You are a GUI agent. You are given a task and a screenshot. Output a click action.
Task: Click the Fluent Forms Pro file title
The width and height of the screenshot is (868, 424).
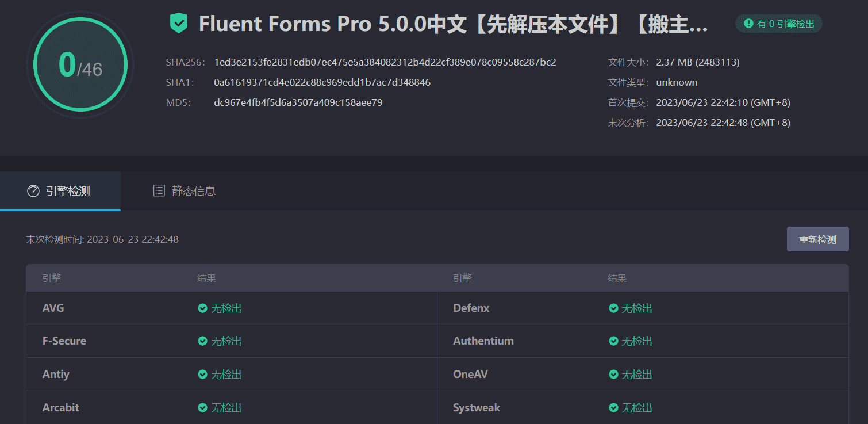[454, 24]
